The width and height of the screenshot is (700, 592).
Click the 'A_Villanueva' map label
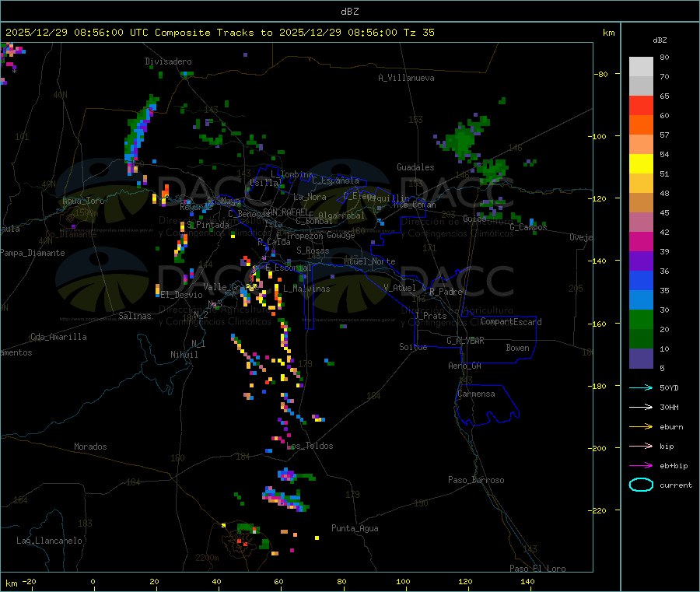pyautogui.click(x=406, y=78)
